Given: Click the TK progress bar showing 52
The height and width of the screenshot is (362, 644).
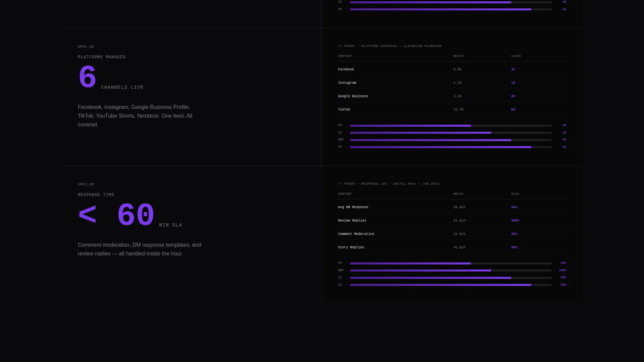Looking at the screenshot, I should (451, 147).
